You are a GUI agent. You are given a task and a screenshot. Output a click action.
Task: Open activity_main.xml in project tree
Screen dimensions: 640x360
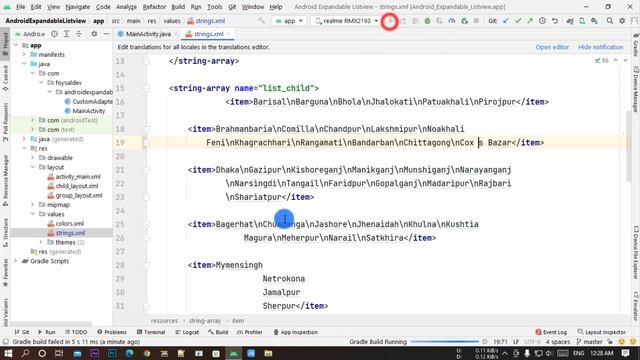pos(78,176)
